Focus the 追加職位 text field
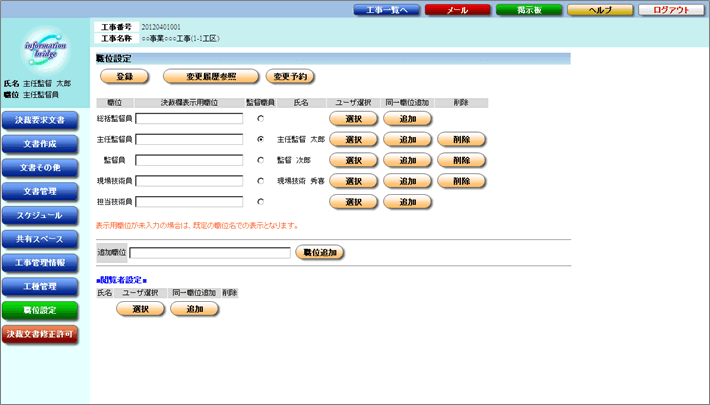Image resolution: width=710 pixels, height=405 pixels. (x=209, y=253)
